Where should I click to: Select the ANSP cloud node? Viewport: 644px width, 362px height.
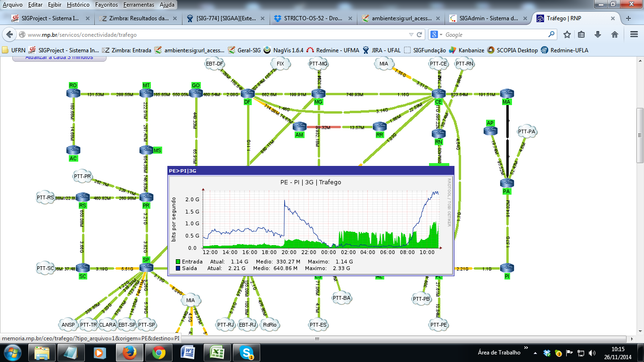click(x=68, y=324)
